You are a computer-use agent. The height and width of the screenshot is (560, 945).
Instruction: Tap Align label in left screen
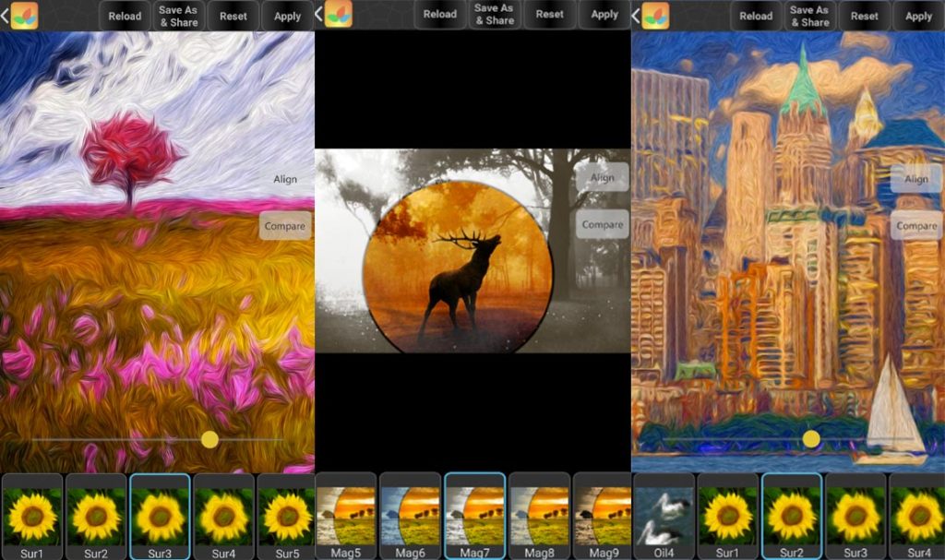coord(285,179)
